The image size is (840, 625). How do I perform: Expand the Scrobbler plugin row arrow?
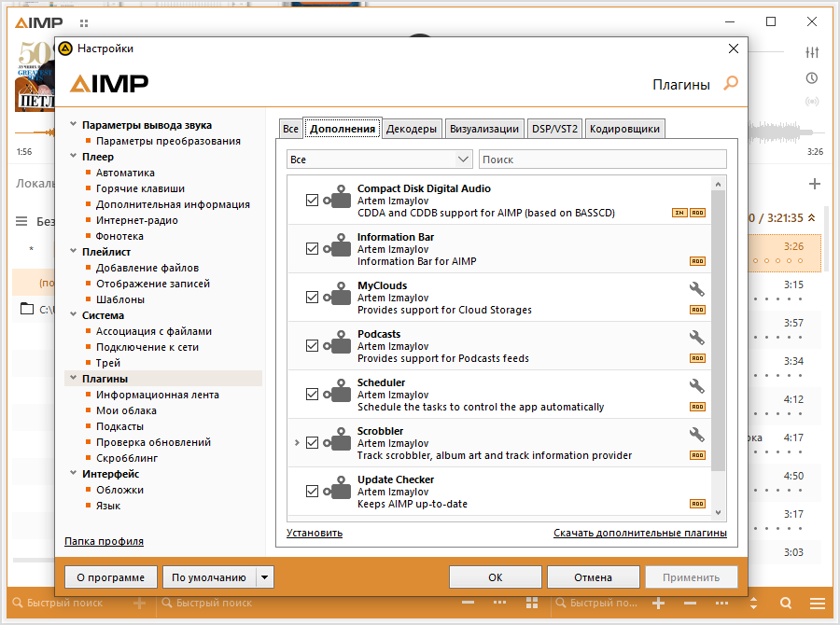[x=297, y=442]
